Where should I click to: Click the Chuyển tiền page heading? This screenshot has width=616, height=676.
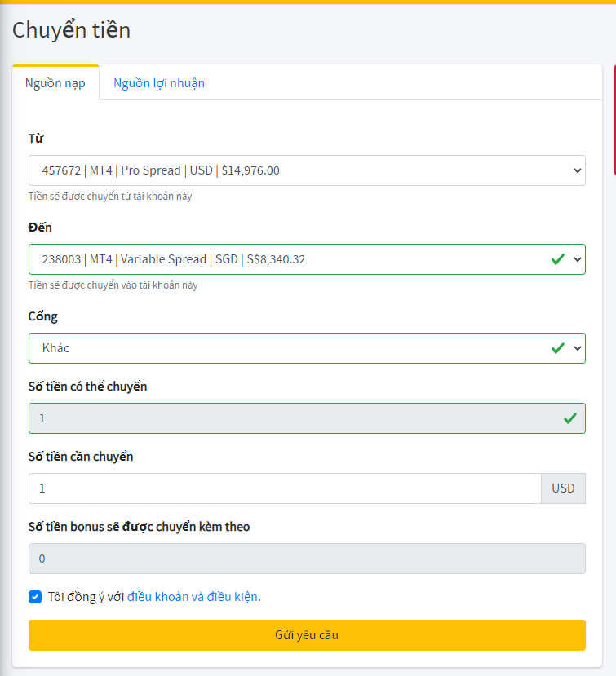(71, 30)
